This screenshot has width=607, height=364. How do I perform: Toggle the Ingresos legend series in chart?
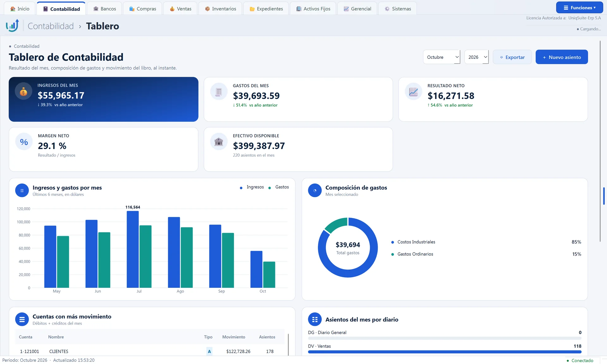[252, 187]
